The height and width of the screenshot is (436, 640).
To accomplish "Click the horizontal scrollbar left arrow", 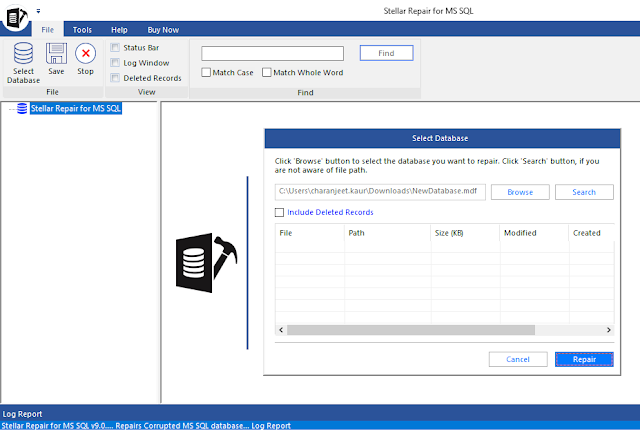I will pos(281,330).
